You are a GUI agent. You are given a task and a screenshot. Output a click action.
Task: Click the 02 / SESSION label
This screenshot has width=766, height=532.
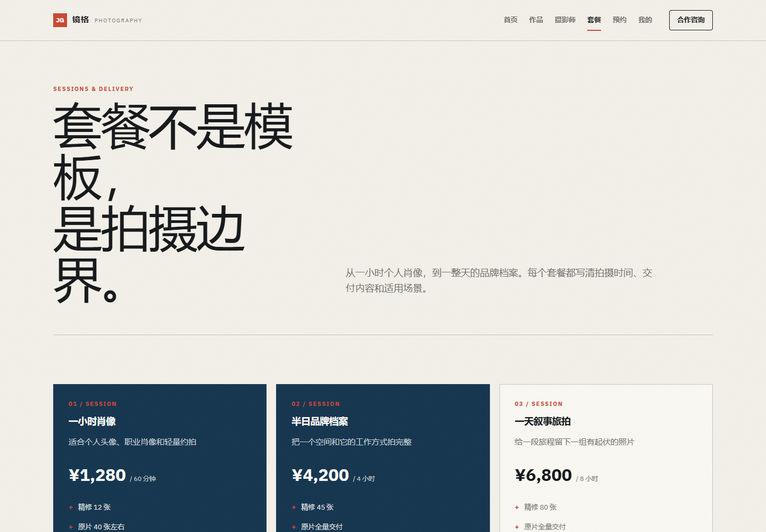pyautogui.click(x=315, y=404)
